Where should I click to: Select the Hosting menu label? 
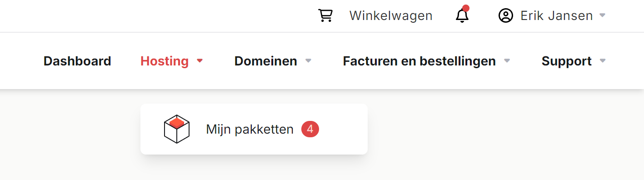[165, 61]
